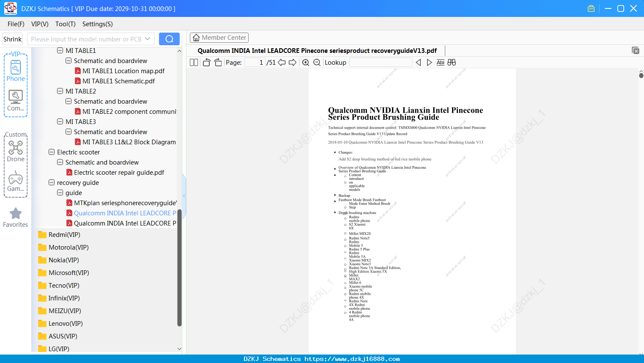Viewport: 644px width, 363px height.
Task: Open the Game console category
Action: [x=16, y=181]
